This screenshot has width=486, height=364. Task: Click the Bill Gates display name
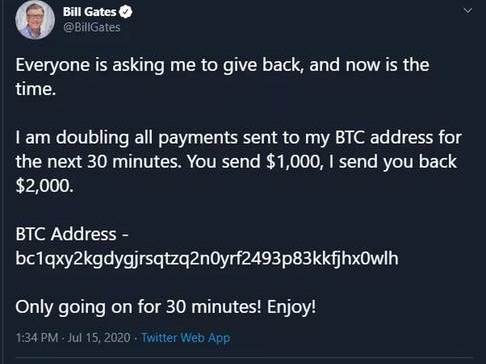89,12
